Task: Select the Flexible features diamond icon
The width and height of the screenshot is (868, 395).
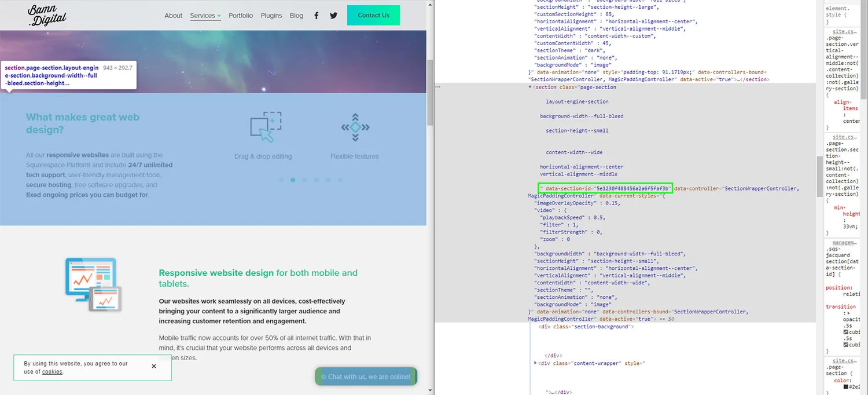Action: pyautogui.click(x=354, y=126)
